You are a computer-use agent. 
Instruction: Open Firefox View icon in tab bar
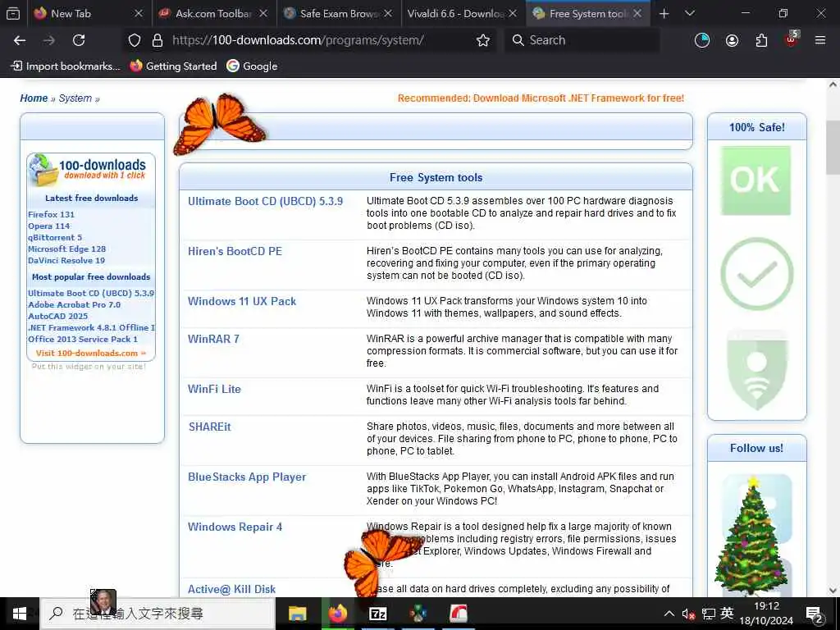(x=13, y=13)
